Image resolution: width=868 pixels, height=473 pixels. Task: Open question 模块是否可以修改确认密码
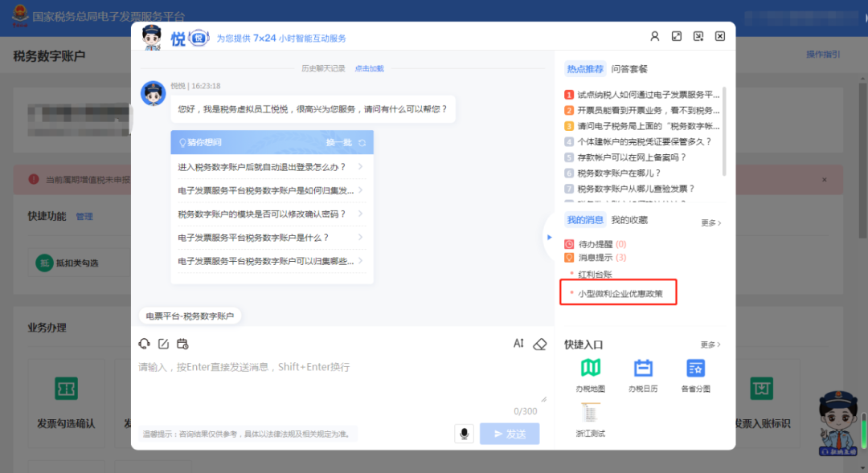272,214
